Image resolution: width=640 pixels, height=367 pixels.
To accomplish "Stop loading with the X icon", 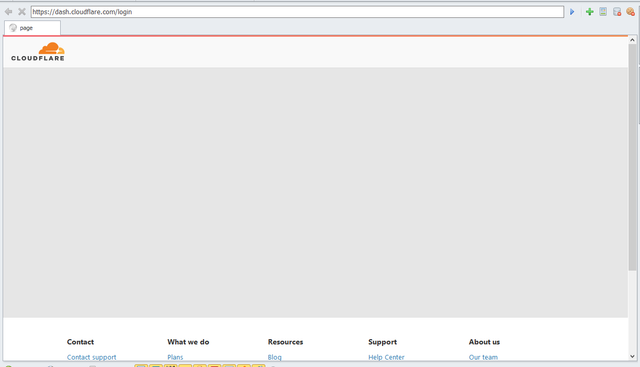I will 22,12.
